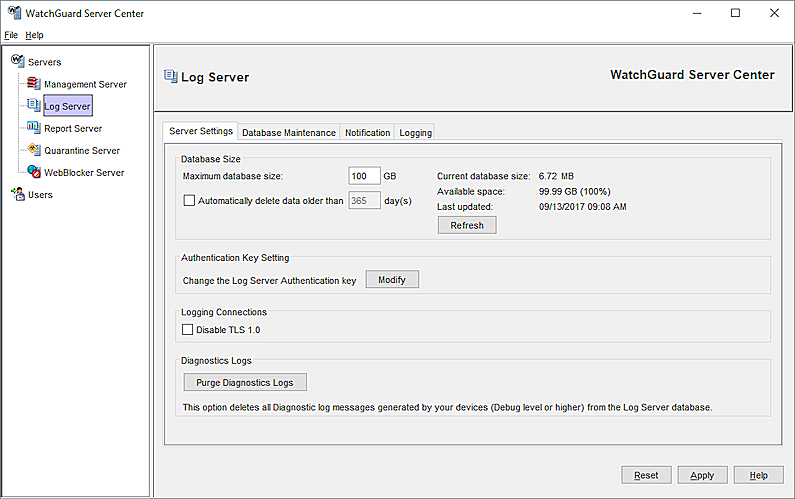Focus the Maximum database size field
Viewport: 795px width, 499px height.
(x=363, y=176)
